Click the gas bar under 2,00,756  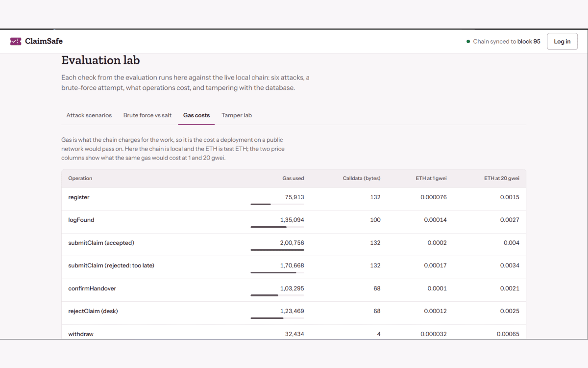click(277, 250)
